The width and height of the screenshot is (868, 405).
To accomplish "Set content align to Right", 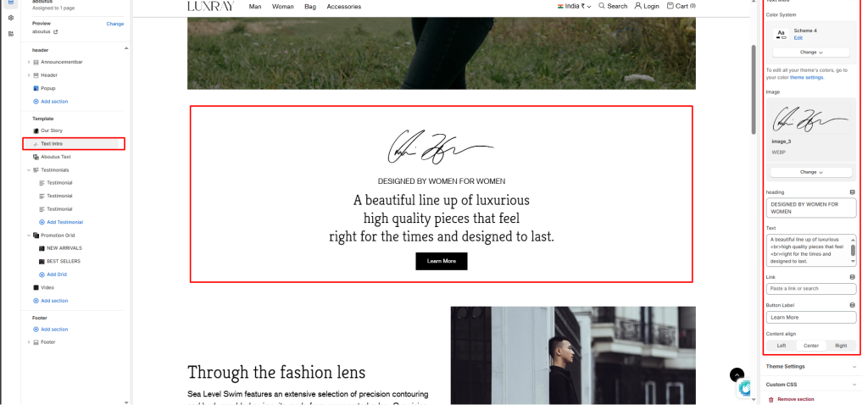I will pos(841,346).
